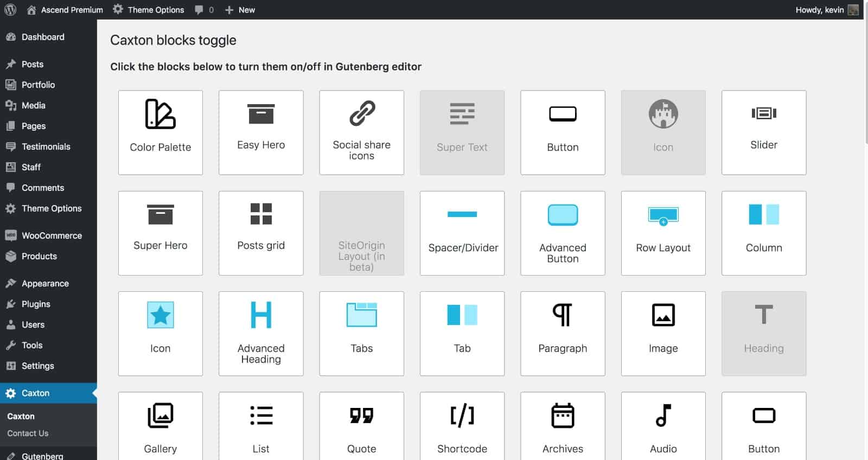Screen dimensions: 868x460
Task: Click the Slider block carousel icon
Action: point(764,113)
